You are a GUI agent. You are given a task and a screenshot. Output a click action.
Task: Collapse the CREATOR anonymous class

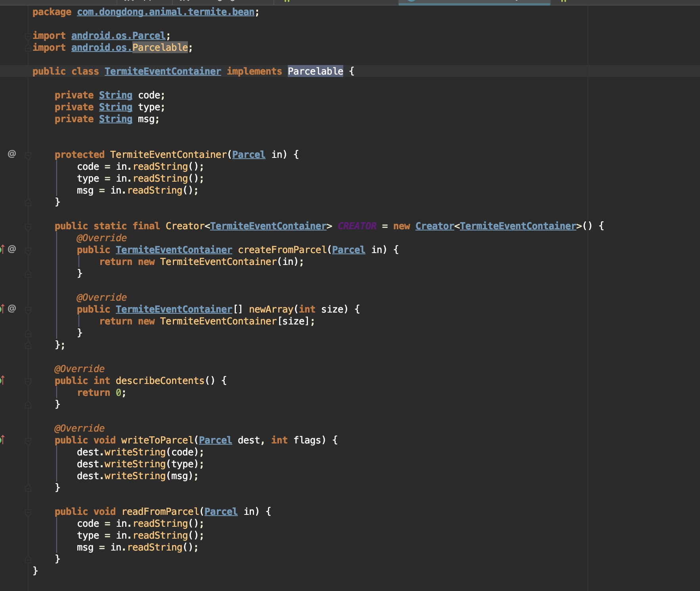point(28,227)
